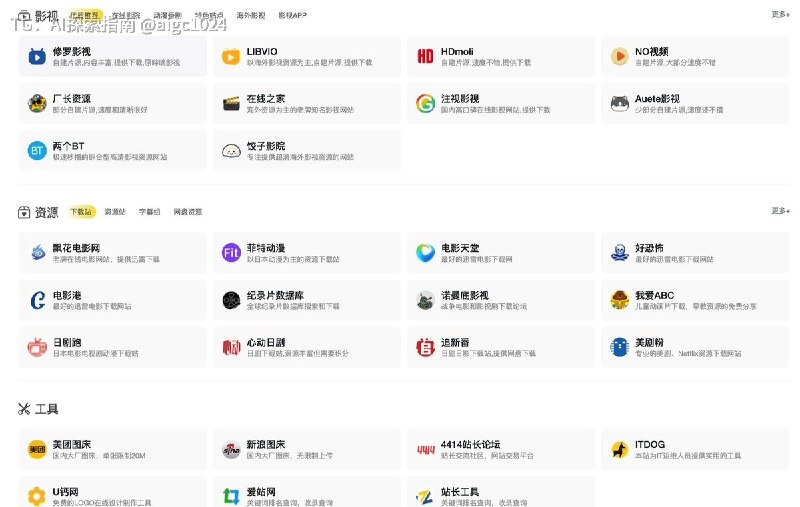
Task: Select the highlighted 下载站 tab
Action: [82, 212]
